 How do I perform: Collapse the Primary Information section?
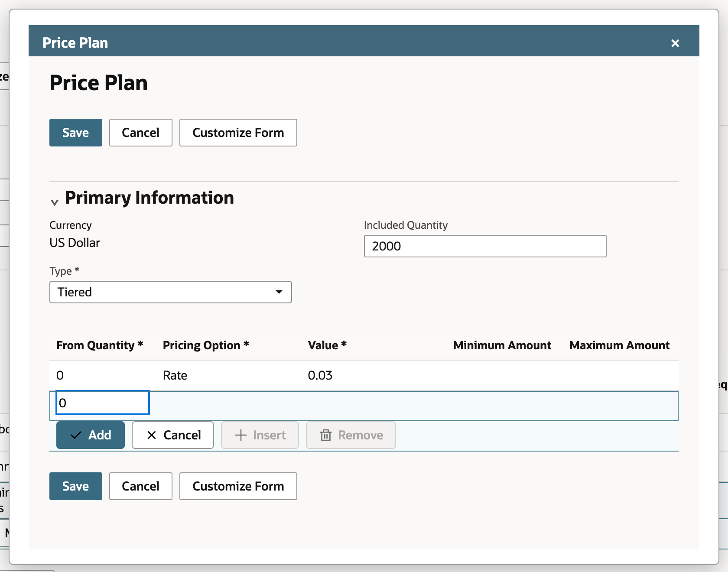point(55,202)
